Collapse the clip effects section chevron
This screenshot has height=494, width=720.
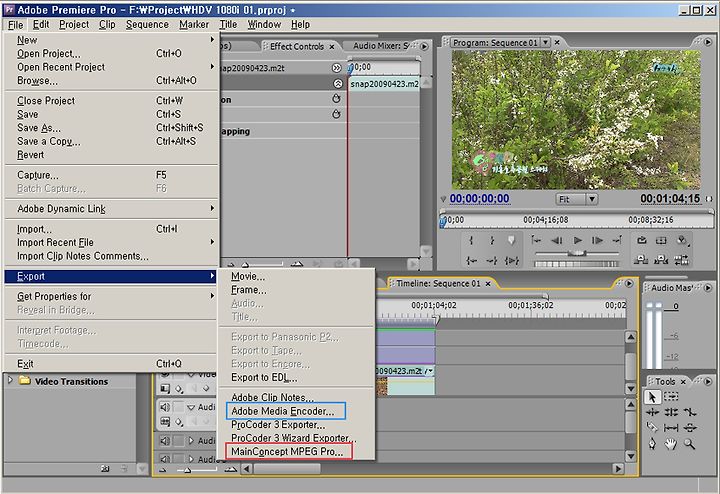[x=338, y=84]
